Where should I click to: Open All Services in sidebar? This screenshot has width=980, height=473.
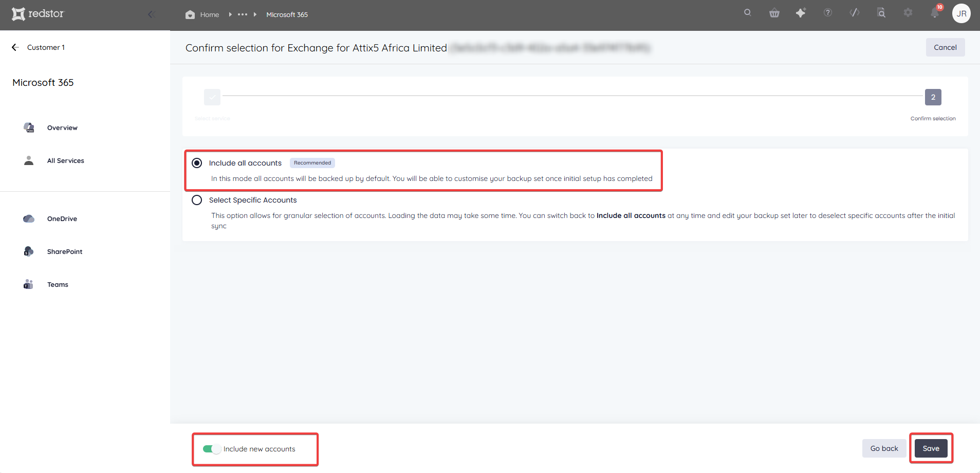click(65, 160)
